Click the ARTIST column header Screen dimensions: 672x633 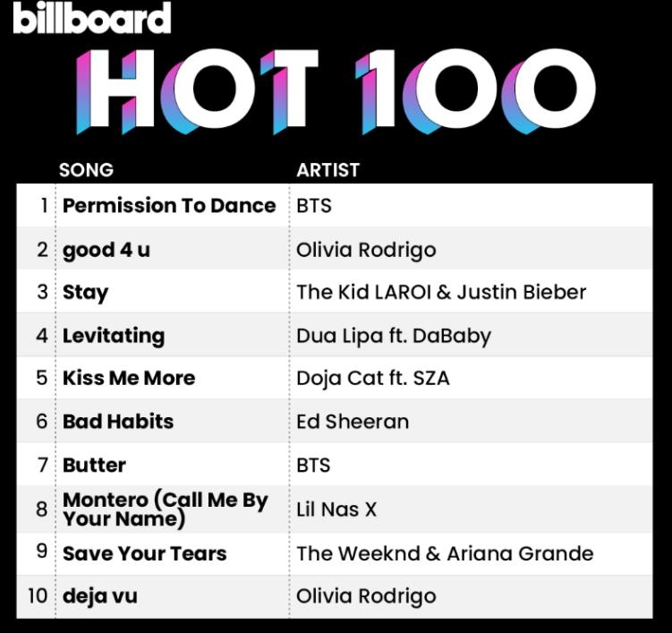tap(327, 169)
